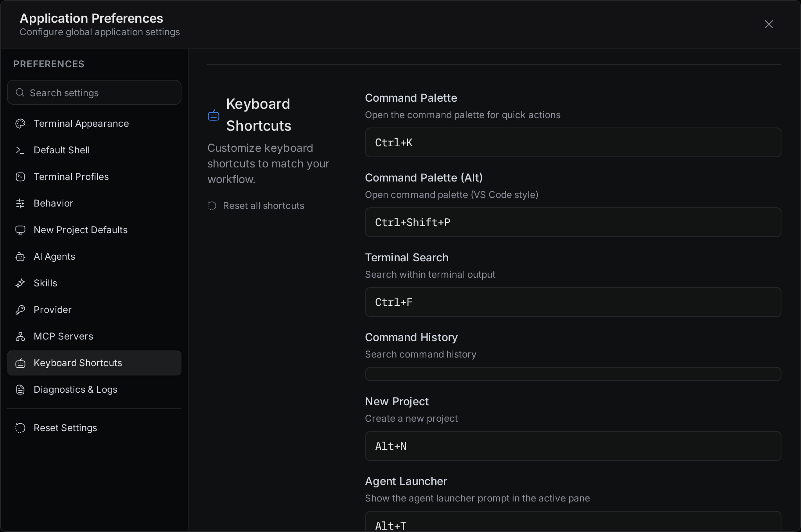Click the empty Command History shortcut field

573,374
